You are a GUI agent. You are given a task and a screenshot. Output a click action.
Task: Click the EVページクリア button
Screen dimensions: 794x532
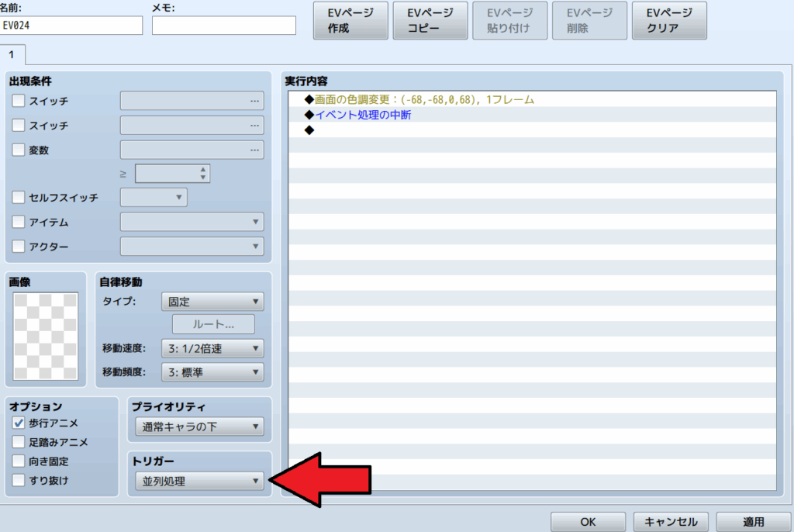click(x=669, y=21)
